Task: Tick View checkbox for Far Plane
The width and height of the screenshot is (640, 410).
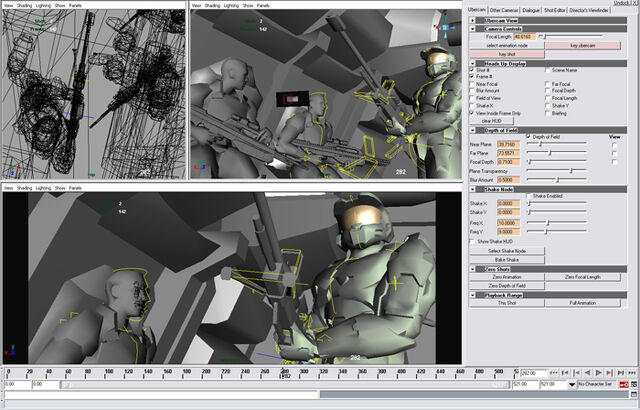Action: click(615, 153)
